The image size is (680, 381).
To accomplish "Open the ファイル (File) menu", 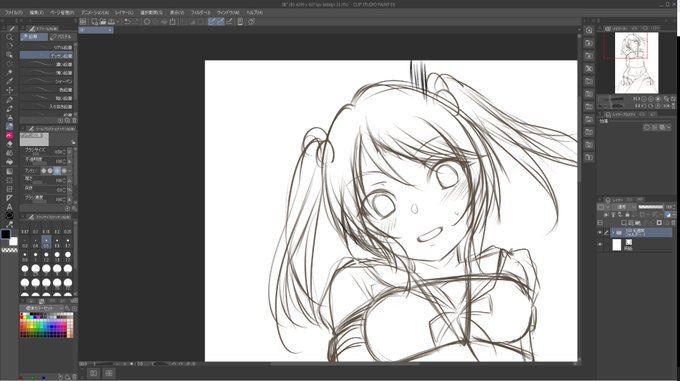I will (x=14, y=13).
